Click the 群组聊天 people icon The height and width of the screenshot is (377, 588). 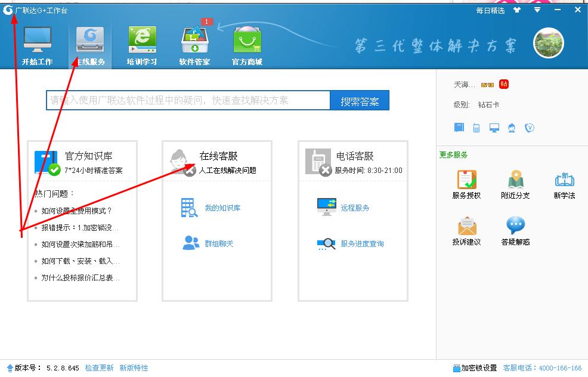[191, 243]
